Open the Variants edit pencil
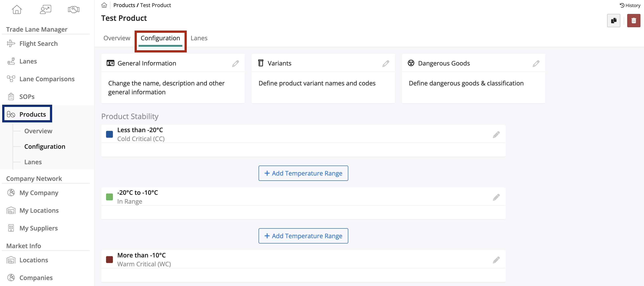Image resolution: width=644 pixels, height=286 pixels. point(386,63)
